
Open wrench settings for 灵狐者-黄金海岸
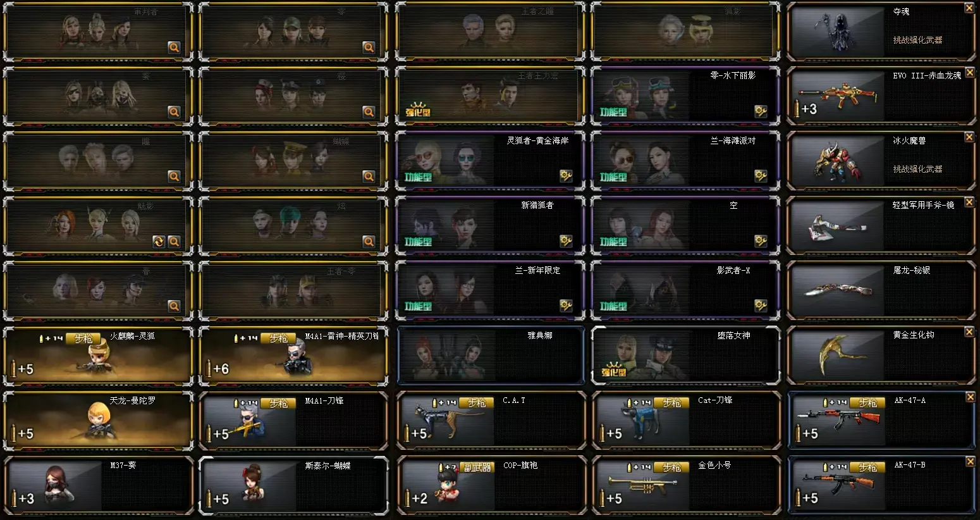click(x=566, y=176)
